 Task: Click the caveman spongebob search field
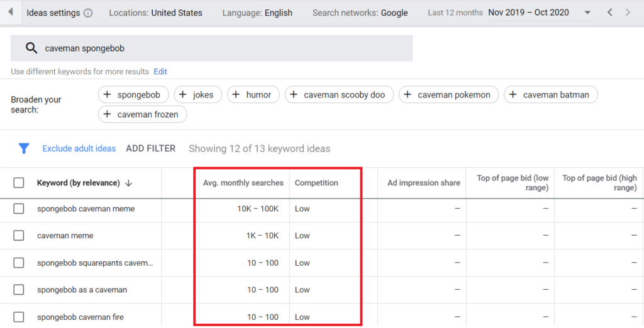point(211,48)
